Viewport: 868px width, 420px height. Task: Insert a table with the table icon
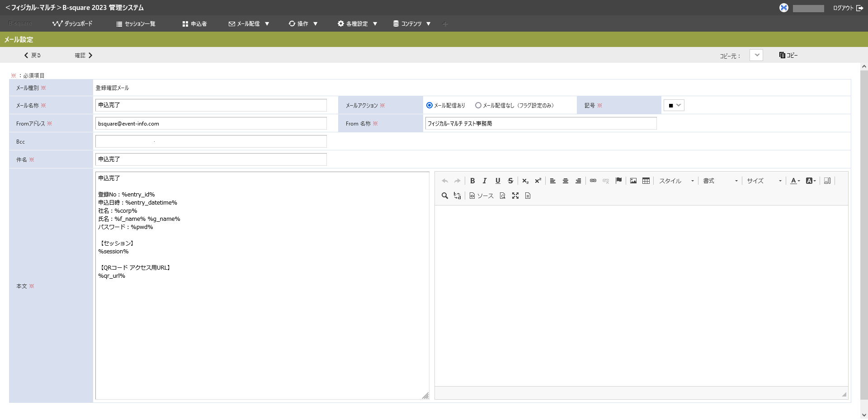point(646,181)
